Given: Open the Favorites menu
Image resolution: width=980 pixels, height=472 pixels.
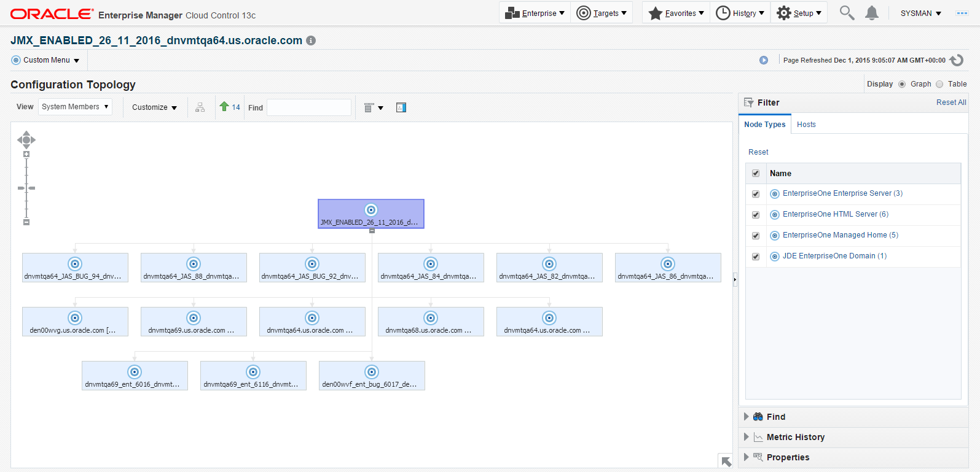Looking at the screenshot, I should [676, 13].
